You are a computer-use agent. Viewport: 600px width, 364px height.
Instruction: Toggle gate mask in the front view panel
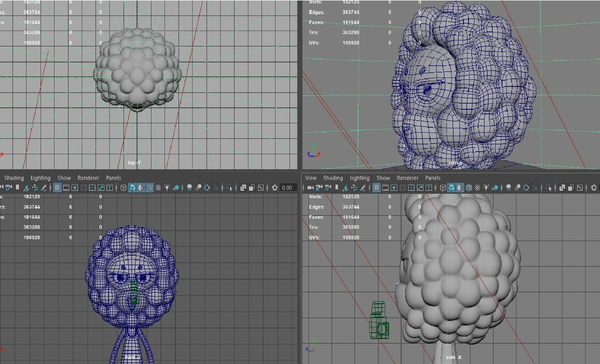83,188
